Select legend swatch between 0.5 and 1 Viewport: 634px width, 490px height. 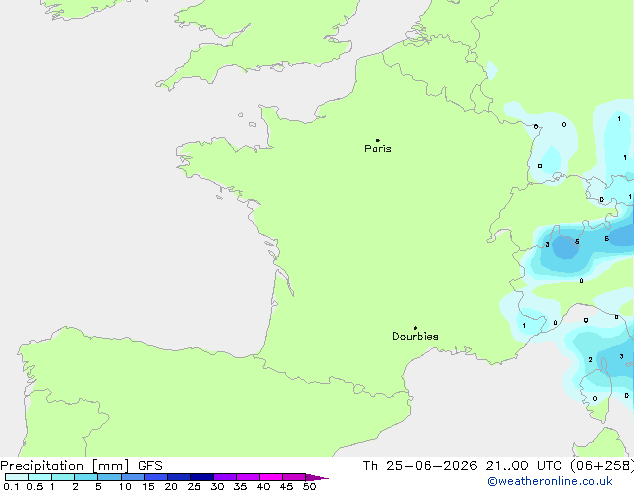pyautogui.click(x=40, y=477)
